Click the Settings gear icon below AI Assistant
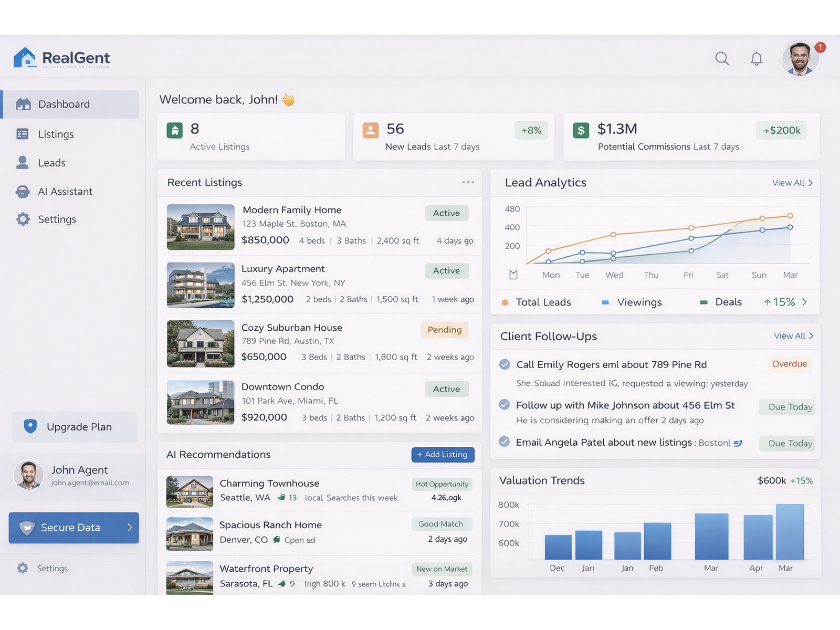Image resolution: width=840 pixels, height=630 pixels. pos(23,219)
